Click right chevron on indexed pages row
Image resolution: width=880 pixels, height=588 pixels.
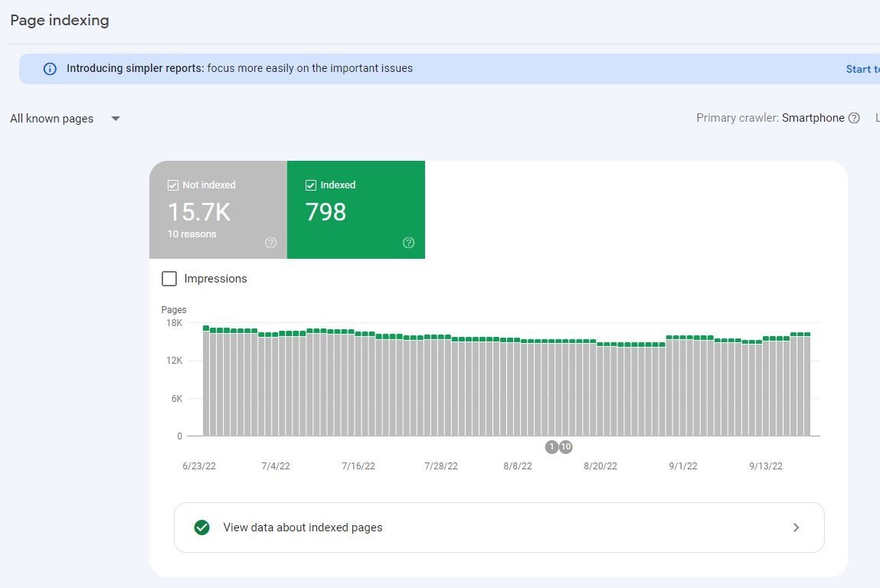796,528
